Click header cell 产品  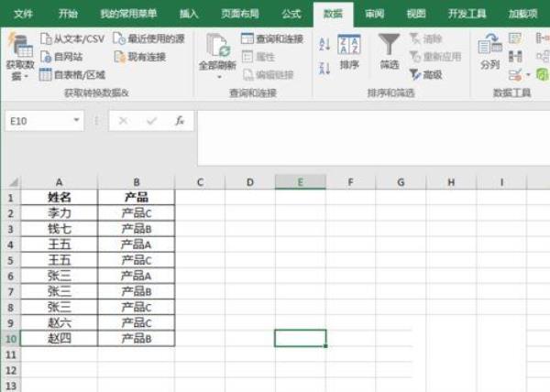[136, 198]
